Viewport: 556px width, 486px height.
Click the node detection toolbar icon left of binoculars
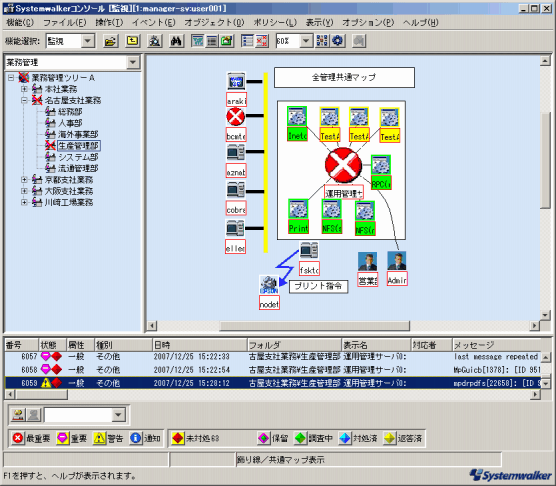point(155,41)
